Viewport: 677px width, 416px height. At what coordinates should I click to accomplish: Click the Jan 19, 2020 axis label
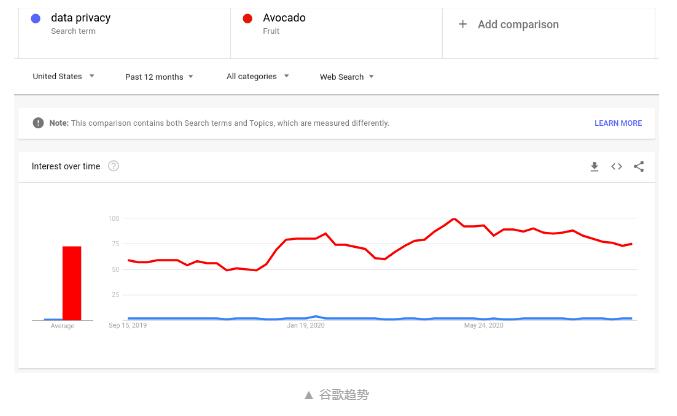point(305,325)
